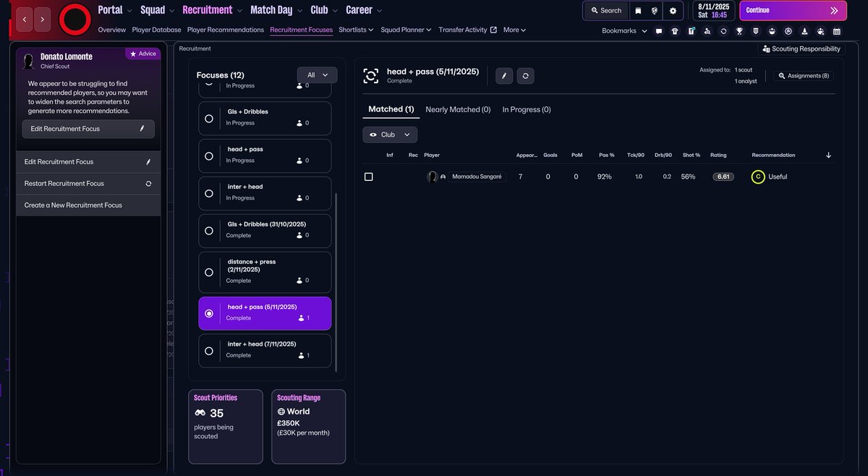The image size is (868, 476).
Task: Click the Continue button
Action: [792, 11]
